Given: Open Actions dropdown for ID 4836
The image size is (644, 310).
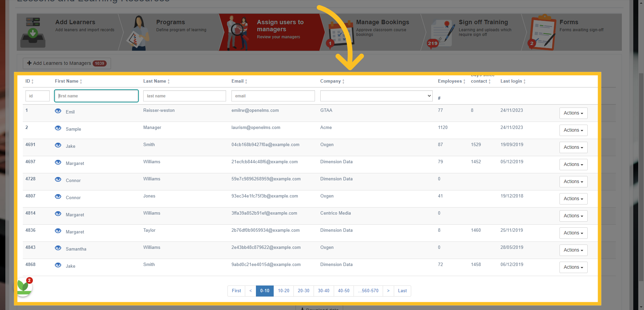Looking at the screenshot, I should [x=573, y=233].
